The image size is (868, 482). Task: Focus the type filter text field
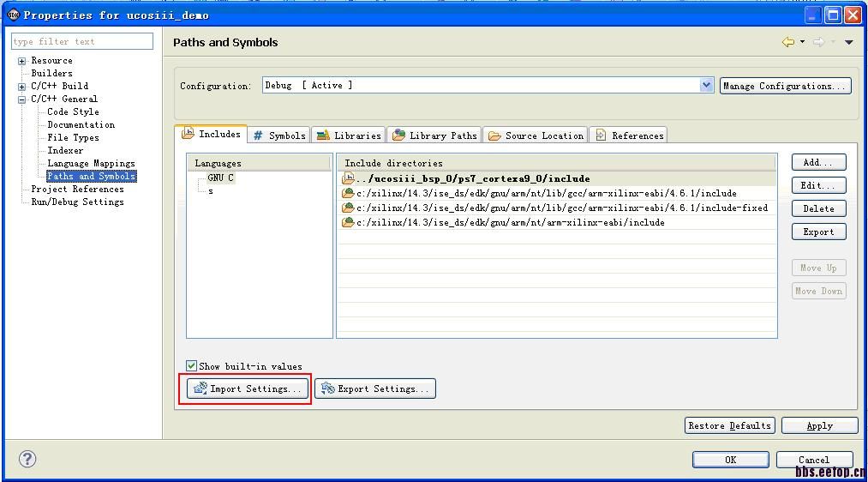82,41
